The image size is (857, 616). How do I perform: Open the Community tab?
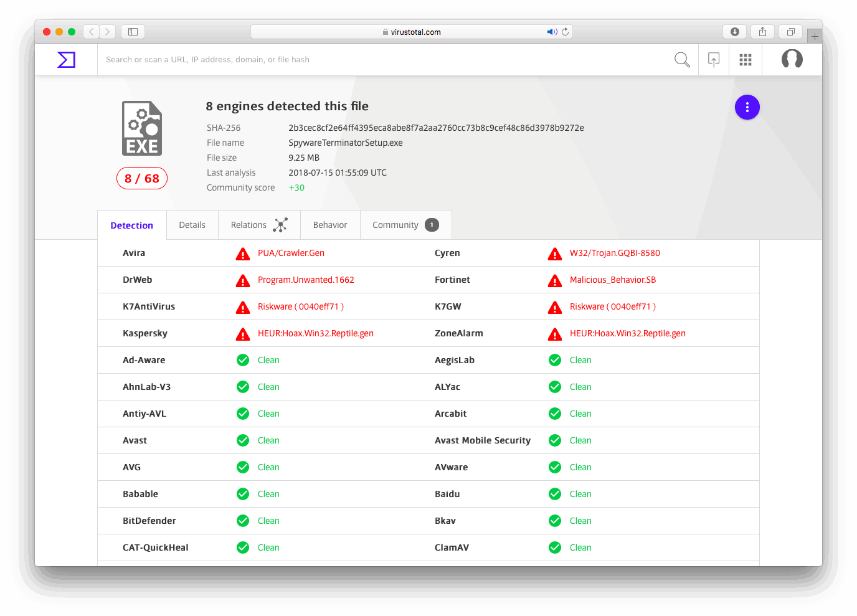(x=405, y=225)
